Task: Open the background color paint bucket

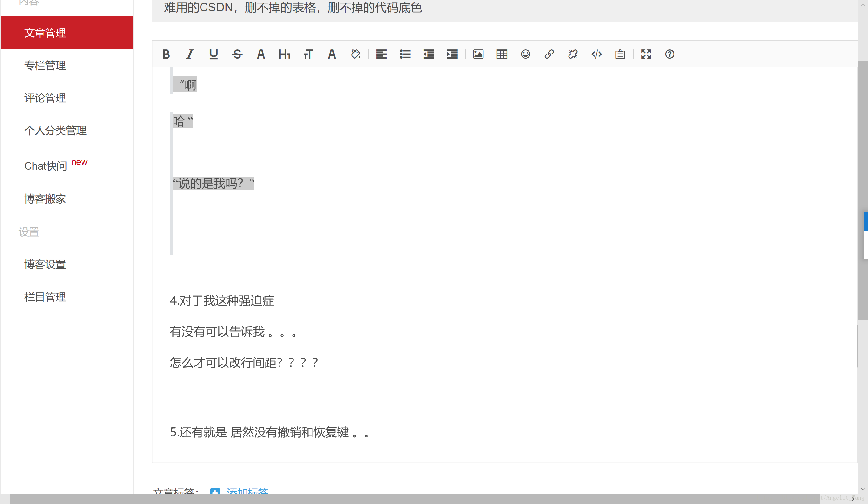Action: [355, 54]
